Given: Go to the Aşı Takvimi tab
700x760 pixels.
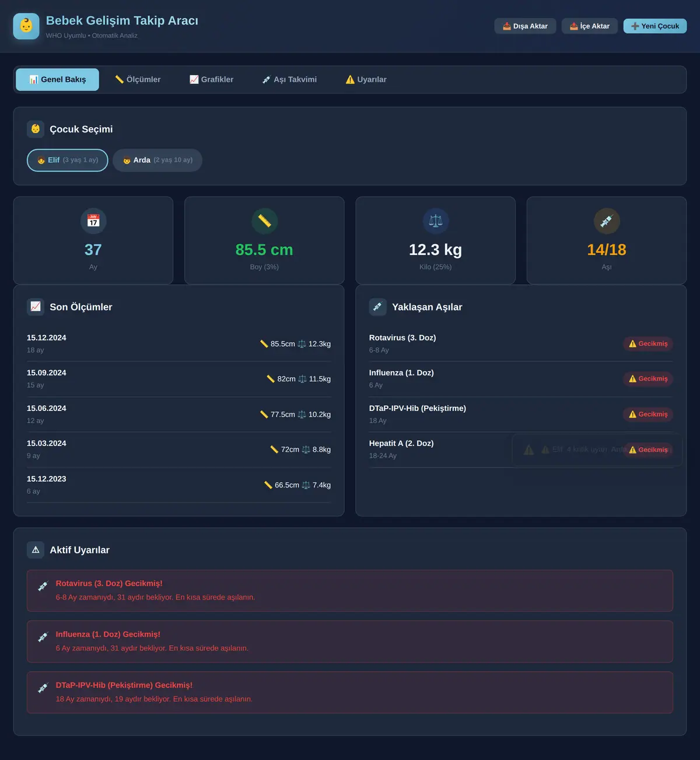Looking at the screenshot, I should (289, 79).
